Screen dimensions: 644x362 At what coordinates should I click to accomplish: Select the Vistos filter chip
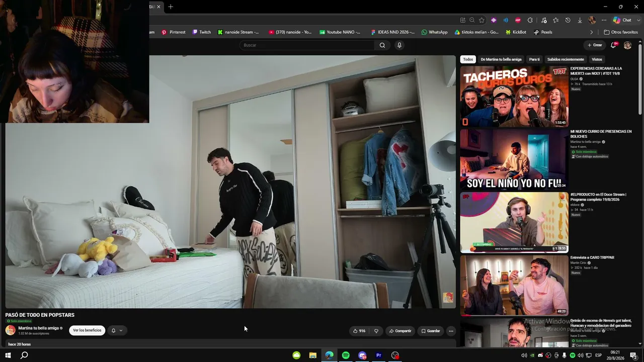point(597,59)
